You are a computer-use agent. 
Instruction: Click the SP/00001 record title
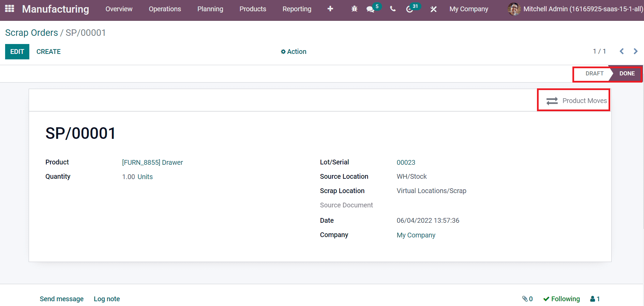pyautogui.click(x=81, y=133)
